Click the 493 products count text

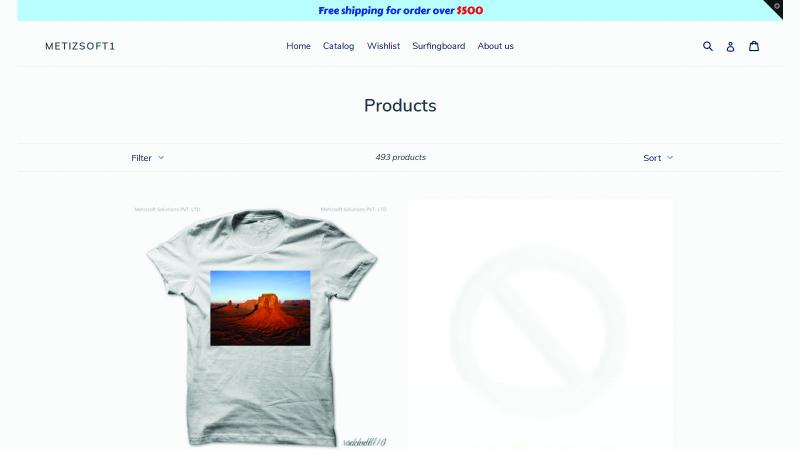click(x=401, y=157)
